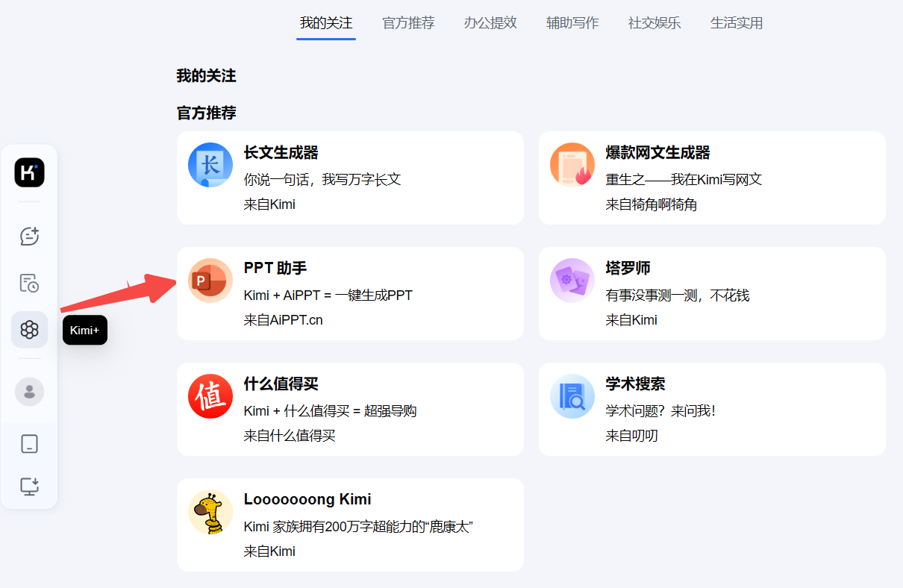Click description 重生之——我在Kimi写网文
903x588 pixels.
[684, 180]
